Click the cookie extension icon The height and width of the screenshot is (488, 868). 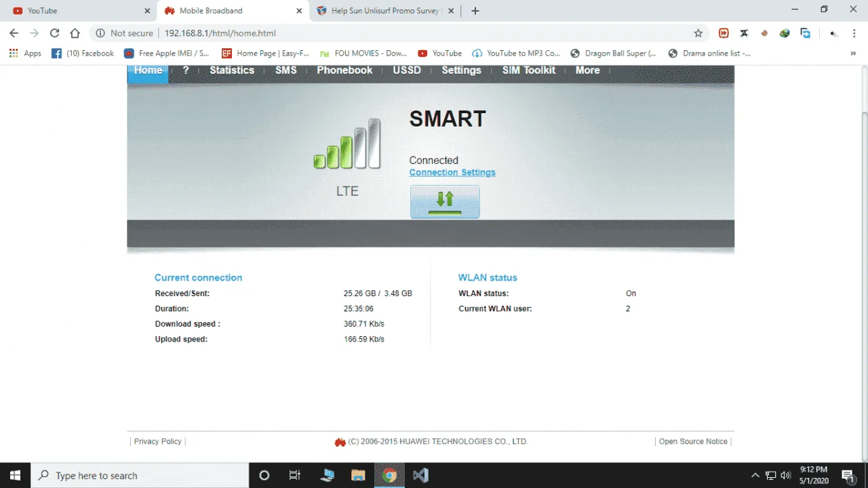click(764, 33)
